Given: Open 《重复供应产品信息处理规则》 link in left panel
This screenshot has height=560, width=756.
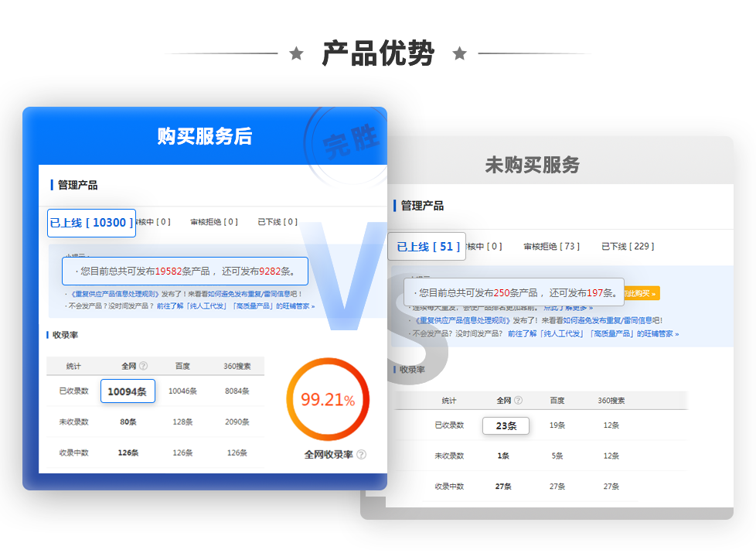Looking at the screenshot, I should (x=114, y=294).
